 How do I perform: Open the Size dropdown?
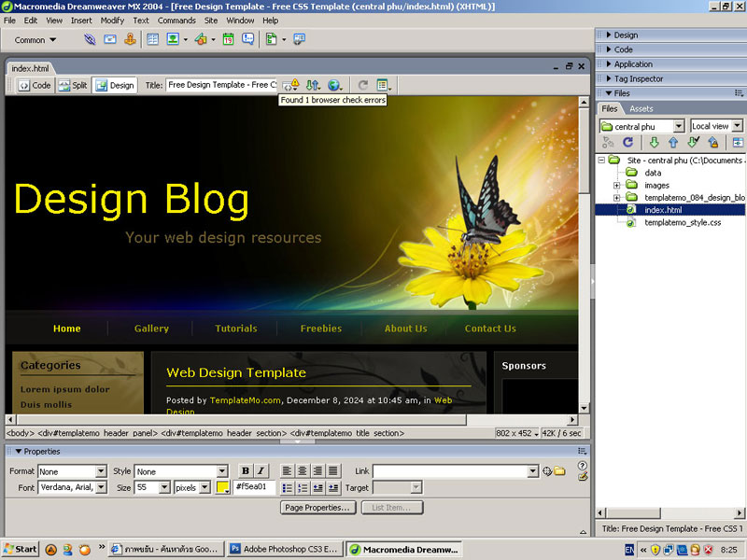pos(164,487)
